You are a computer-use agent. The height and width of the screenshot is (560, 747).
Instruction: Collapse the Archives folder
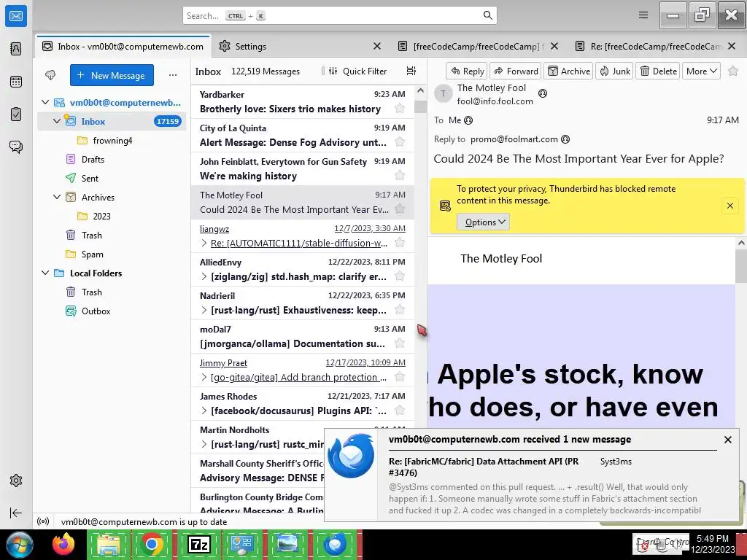(57, 197)
